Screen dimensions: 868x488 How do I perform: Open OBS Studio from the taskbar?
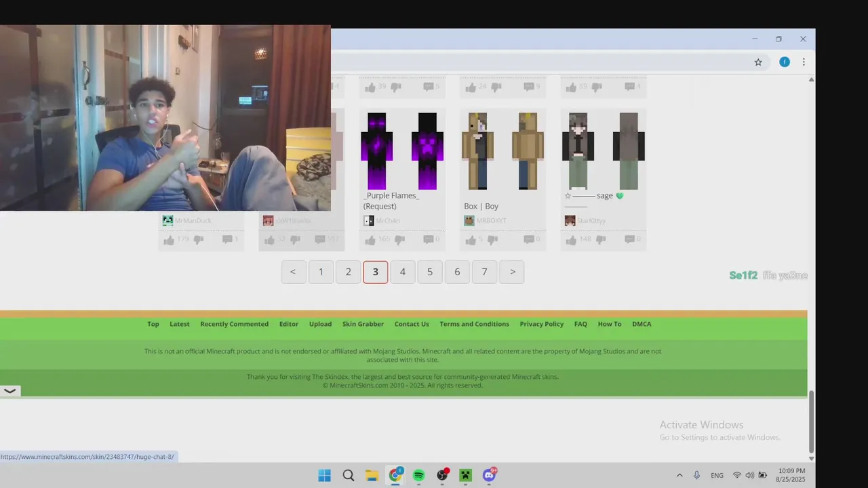point(442,475)
